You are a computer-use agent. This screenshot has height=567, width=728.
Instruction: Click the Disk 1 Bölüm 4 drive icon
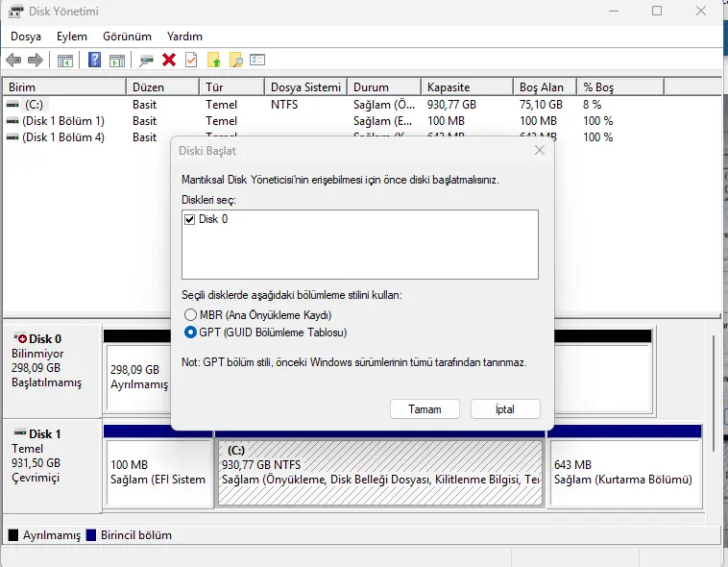12,137
